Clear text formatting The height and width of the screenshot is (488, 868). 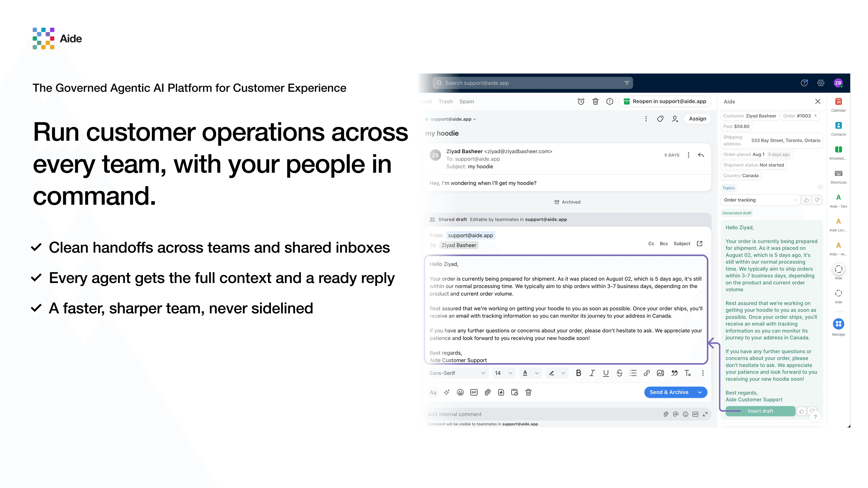[x=688, y=373]
